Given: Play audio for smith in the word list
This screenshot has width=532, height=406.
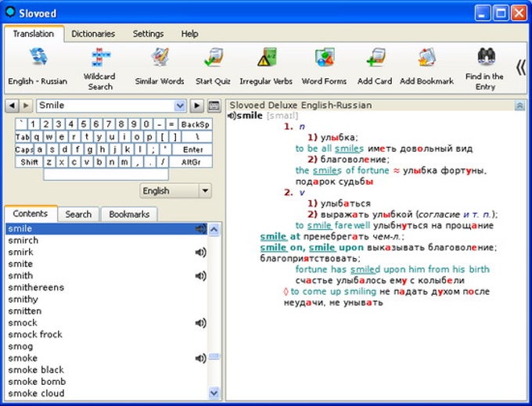Looking at the screenshot, I should coord(200,276).
